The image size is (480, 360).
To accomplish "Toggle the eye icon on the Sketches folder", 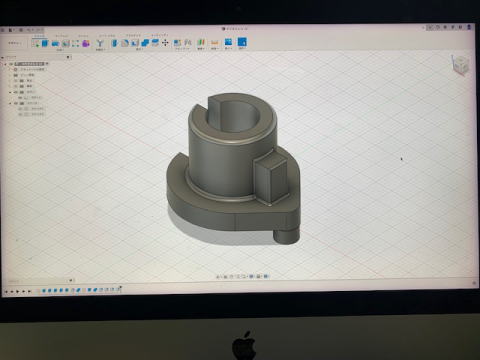I will click(16, 103).
